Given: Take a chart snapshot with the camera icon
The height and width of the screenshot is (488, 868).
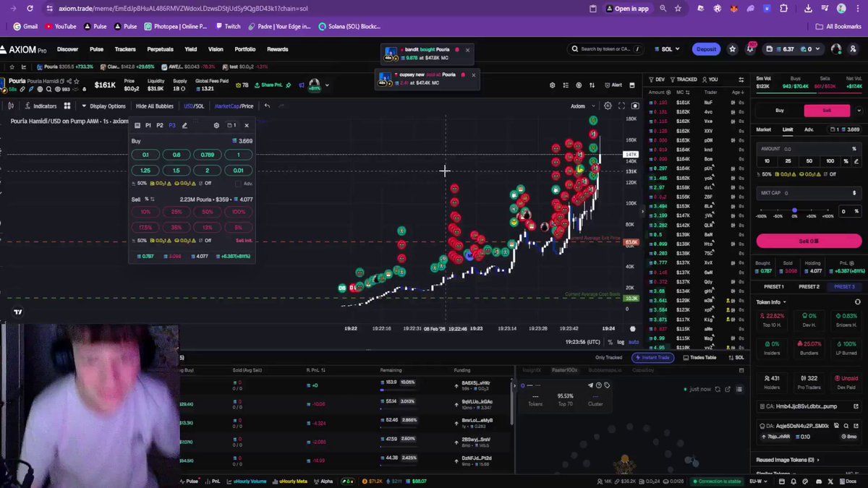Looking at the screenshot, I should [635, 106].
